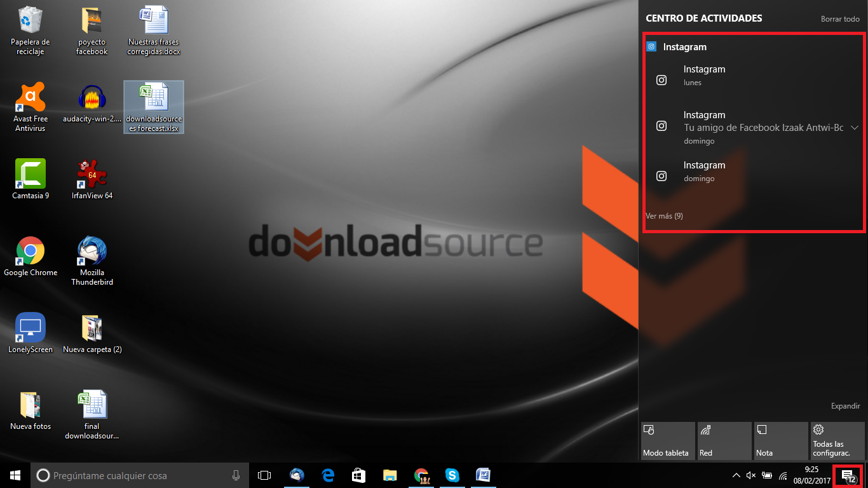Open the Papelera de reciclaje desktop icon
The image size is (868, 488).
[30, 30]
